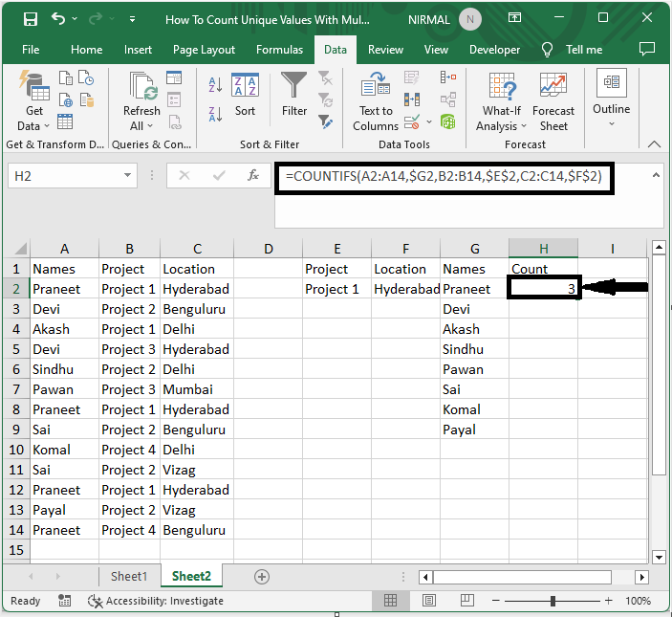Click the Select All corner triangle
The height and width of the screenshot is (617, 672).
pyautogui.click(x=20, y=249)
